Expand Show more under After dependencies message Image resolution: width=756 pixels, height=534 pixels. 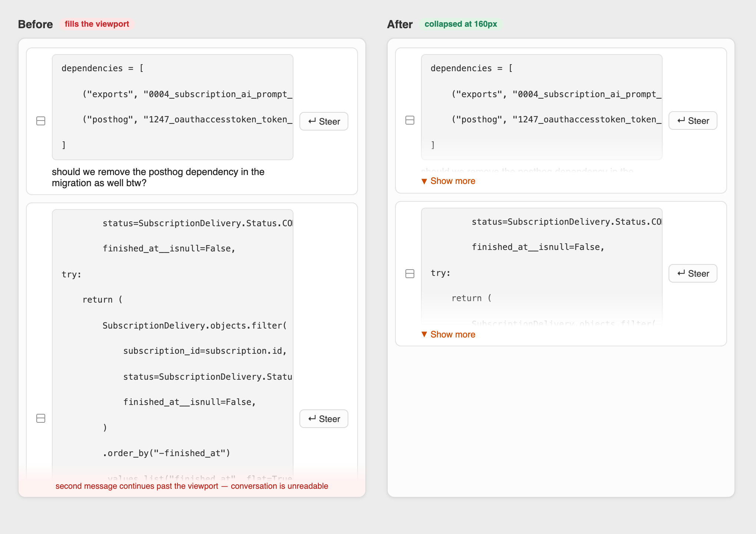[x=448, y=181]
